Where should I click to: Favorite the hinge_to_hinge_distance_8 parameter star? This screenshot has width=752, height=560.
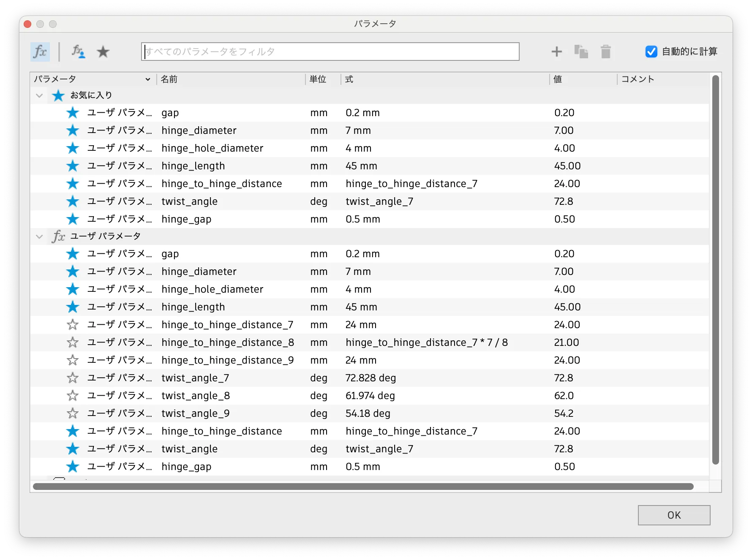coord(73,342)
